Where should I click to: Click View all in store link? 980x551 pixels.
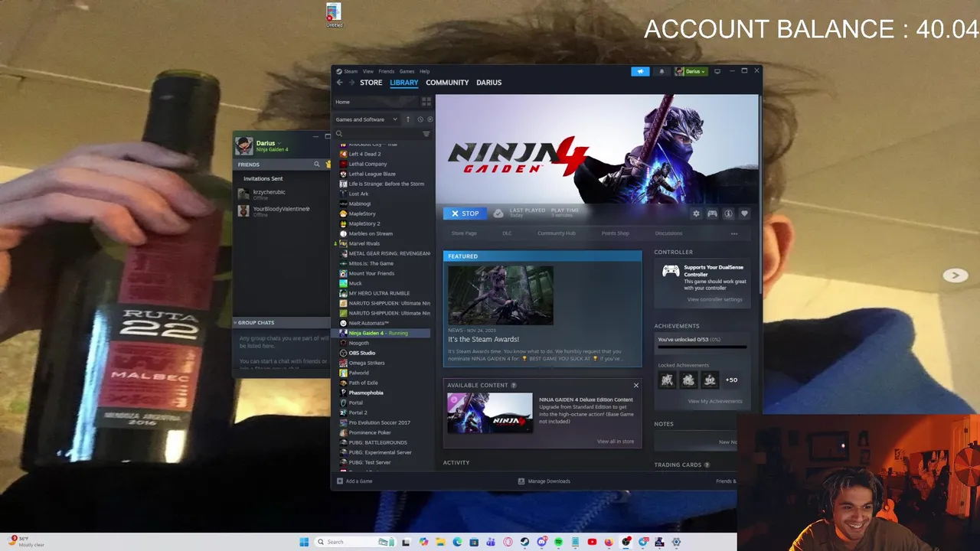click(616, 442)
